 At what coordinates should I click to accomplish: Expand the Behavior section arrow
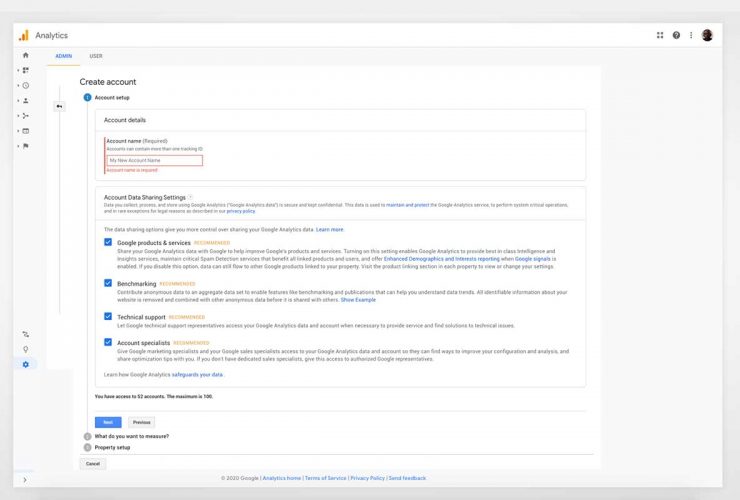pyautogui.click(x=18, y=131)
